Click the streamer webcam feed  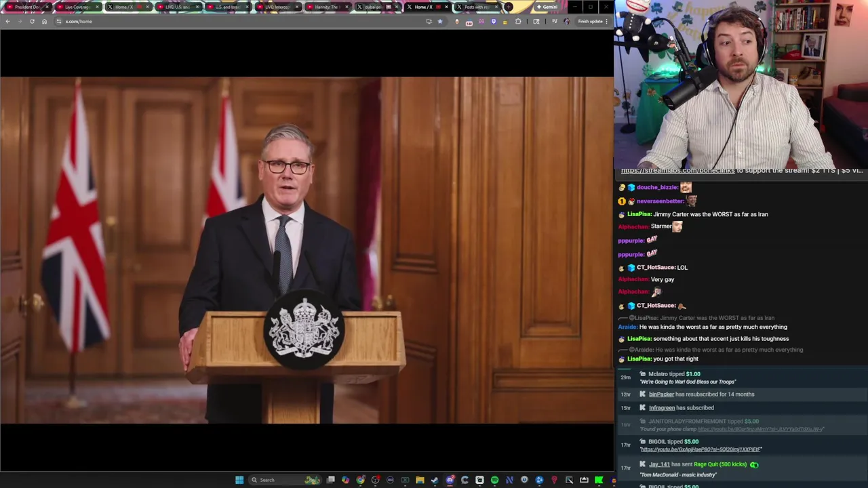[x=741, y=83]
